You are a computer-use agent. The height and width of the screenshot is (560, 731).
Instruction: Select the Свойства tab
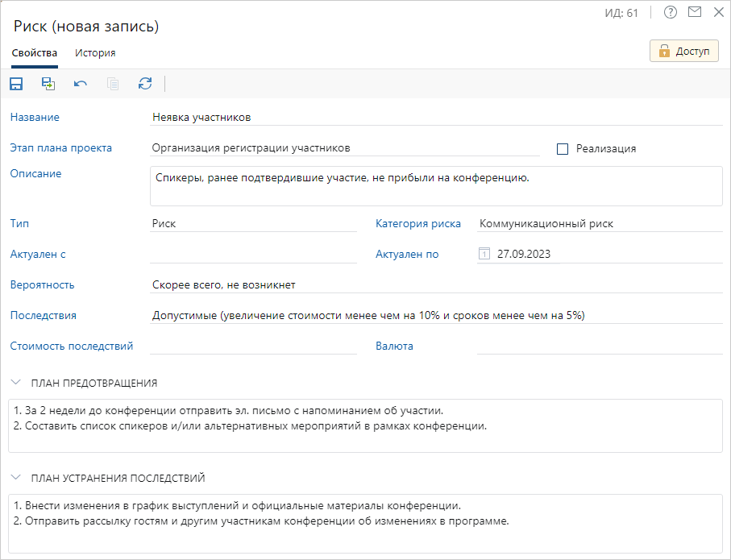(x=34, y=53)
